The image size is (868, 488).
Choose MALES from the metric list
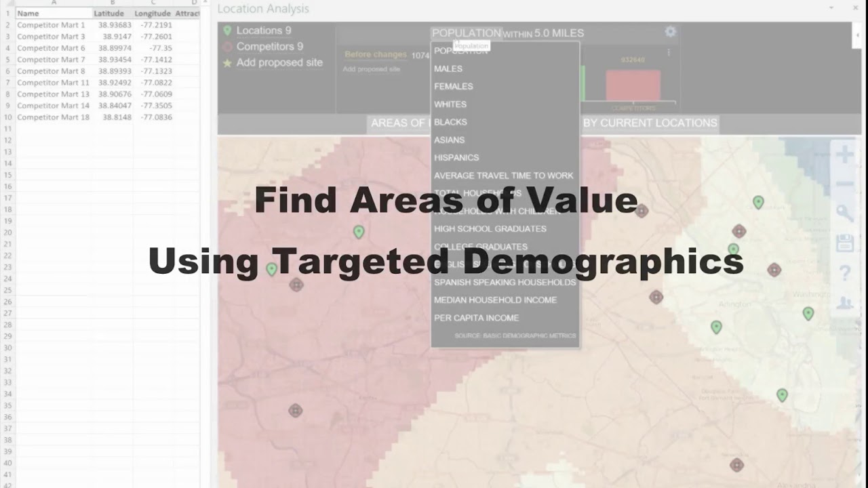[x=448, y=68]
